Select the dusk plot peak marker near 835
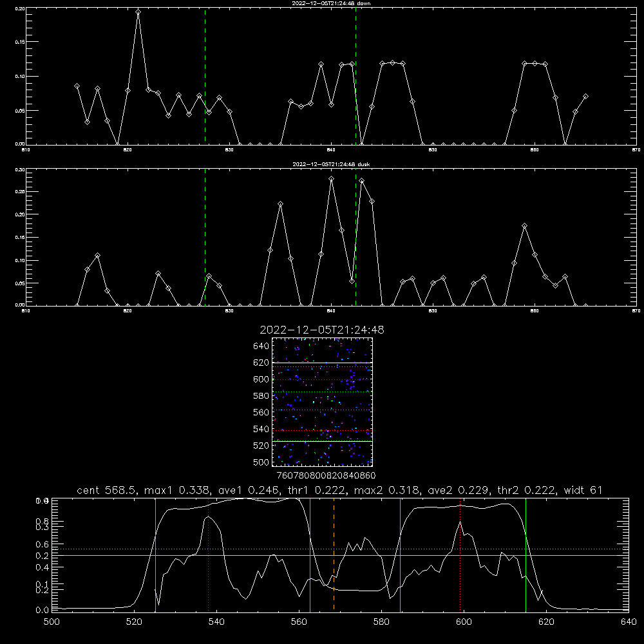 tap(281, 204)
